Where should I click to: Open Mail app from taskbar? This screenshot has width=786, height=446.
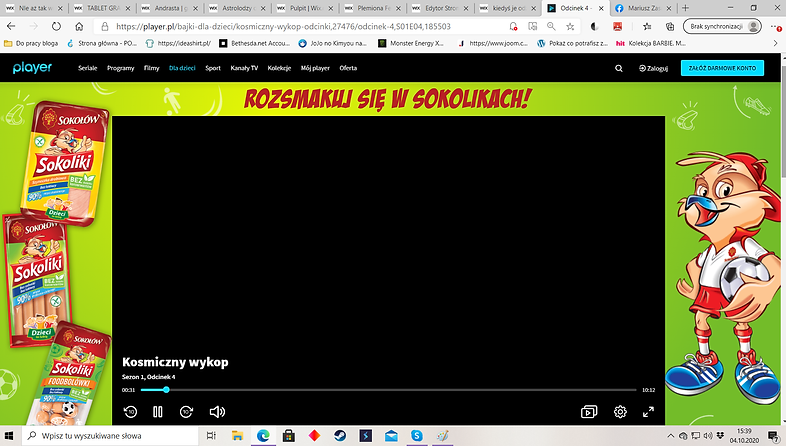(391, 436)
